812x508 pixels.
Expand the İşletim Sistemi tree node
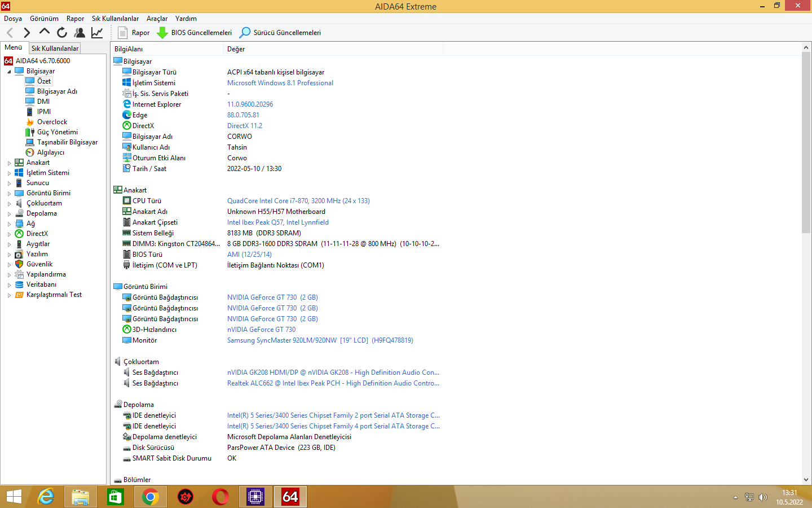9,173
